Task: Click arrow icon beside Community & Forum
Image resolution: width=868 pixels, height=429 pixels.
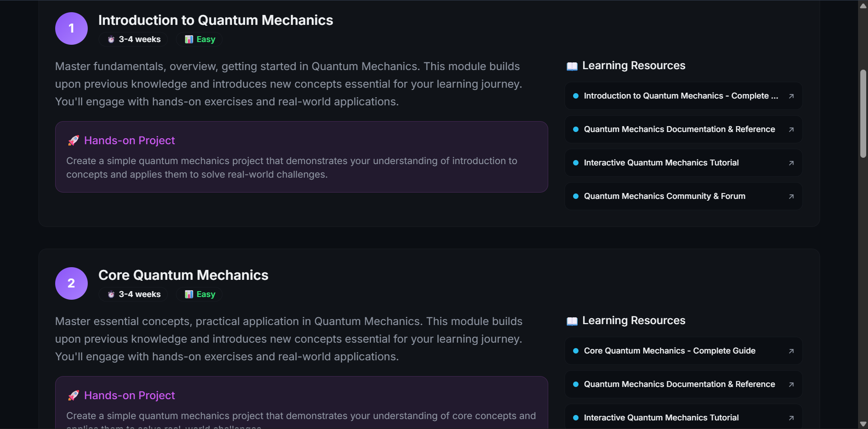Action: [x=791, y=197]
